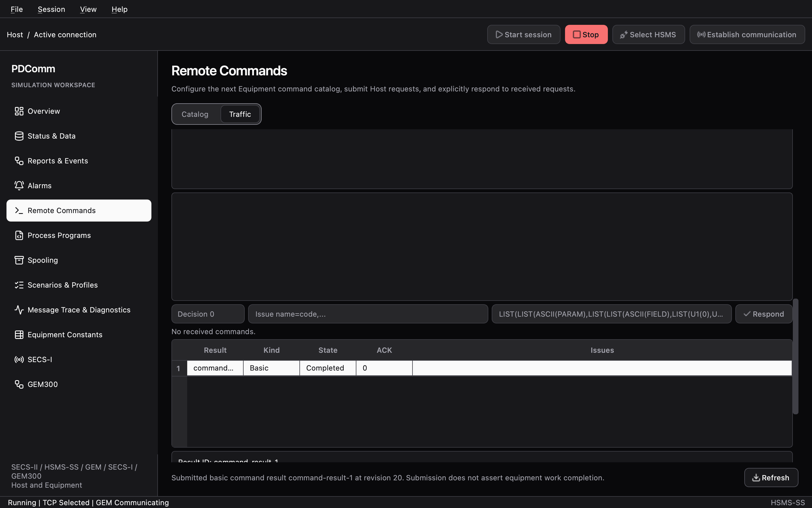Image resolution: width=812 pixels, height=508 pixels.
Task: Click the Issues column header
Action: click(602, 351)
